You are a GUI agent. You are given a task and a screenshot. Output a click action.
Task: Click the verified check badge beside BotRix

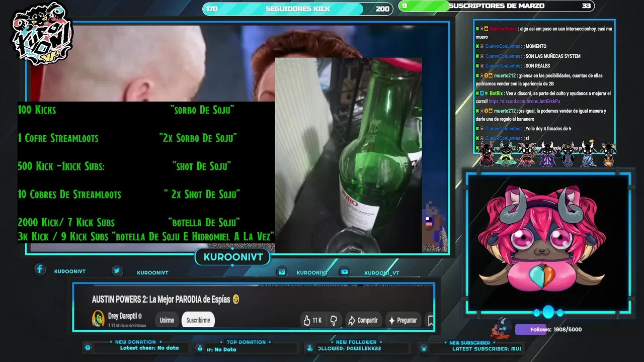tap(487, 94)
